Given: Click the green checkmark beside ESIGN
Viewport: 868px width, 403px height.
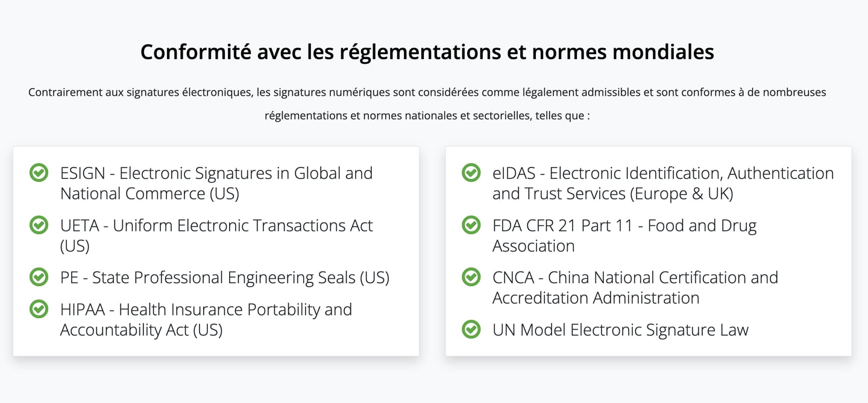Looking at the screenshot, I should pos(39,173).
